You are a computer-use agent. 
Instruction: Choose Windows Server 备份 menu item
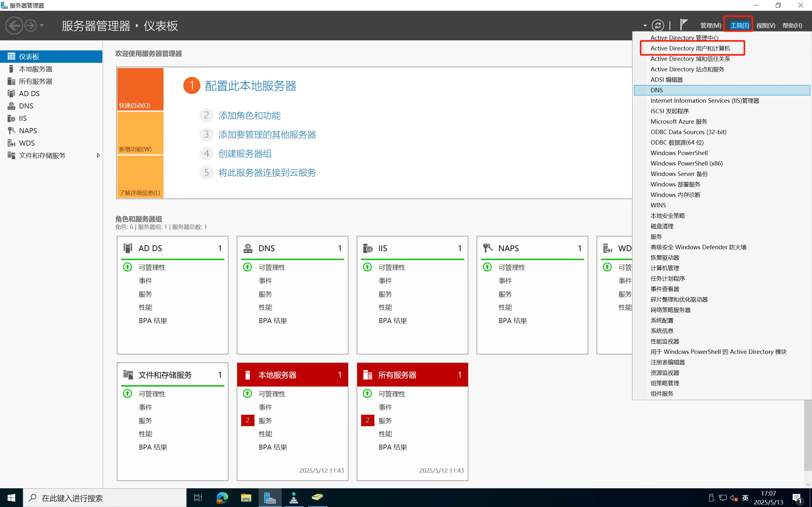point(722,174)
